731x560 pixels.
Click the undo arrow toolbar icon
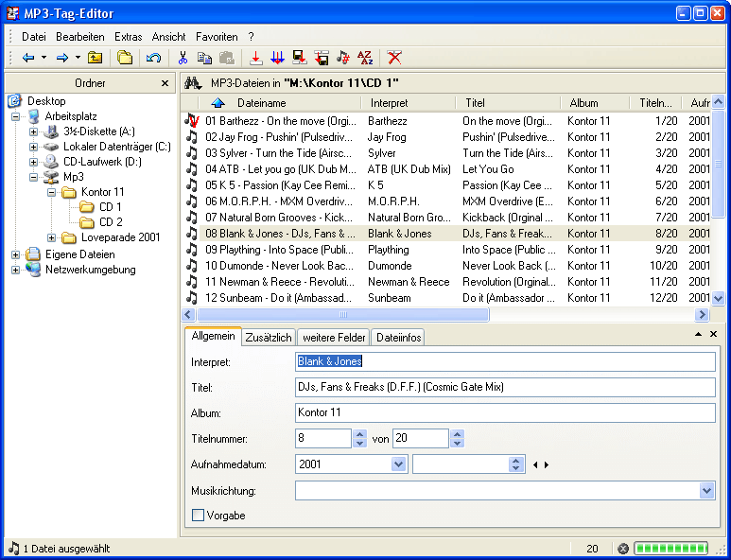(x=153, y=58)
